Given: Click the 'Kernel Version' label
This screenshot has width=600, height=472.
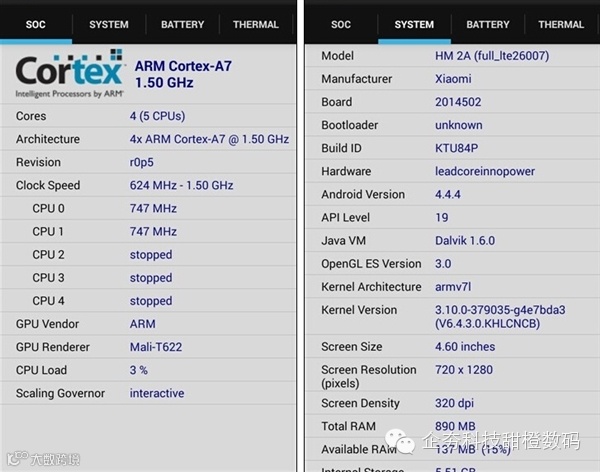Looking at the screenshot, I should (359, 310).
